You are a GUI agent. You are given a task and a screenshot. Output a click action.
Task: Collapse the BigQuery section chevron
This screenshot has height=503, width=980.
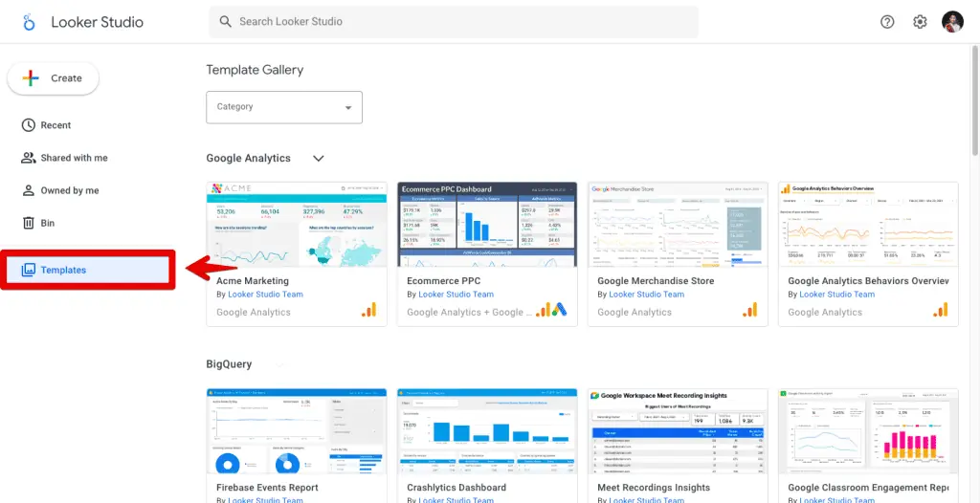pyautogui.click(x=279, y=364)
